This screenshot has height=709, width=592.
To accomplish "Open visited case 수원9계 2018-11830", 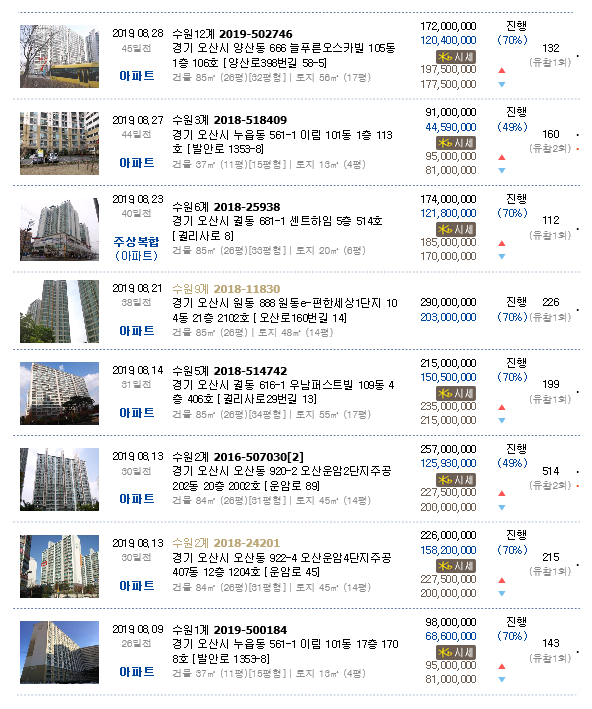I will click(226, 289).
